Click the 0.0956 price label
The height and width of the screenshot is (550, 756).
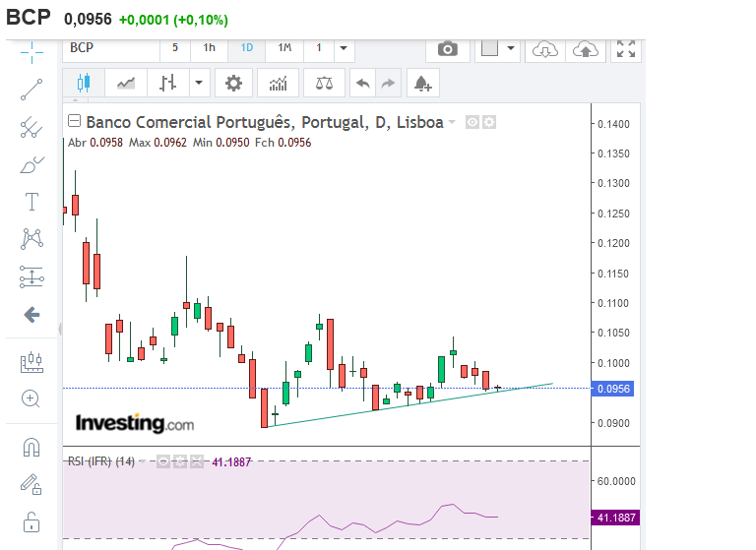point(613,389)
